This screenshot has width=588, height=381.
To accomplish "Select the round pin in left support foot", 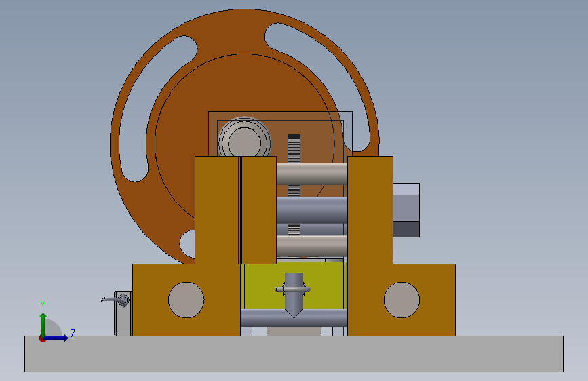I will coord(186,300).
